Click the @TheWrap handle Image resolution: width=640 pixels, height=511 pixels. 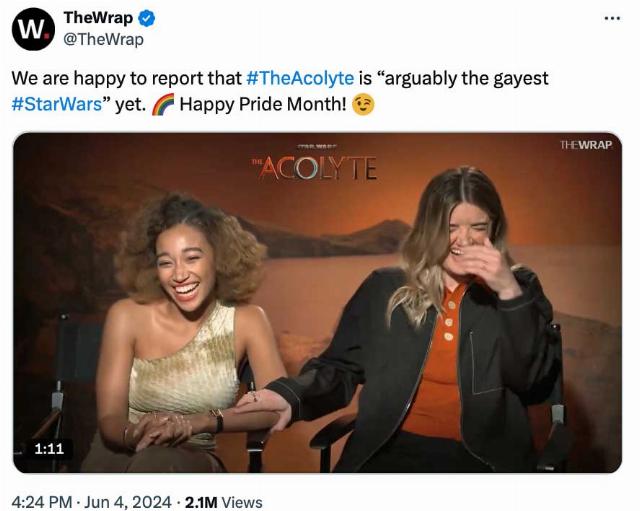click(104, 40)
